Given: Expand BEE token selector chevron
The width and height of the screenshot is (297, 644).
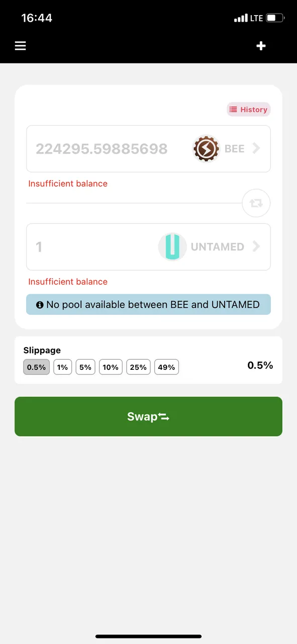Looking at the screenshot, I should coord(256,148).
